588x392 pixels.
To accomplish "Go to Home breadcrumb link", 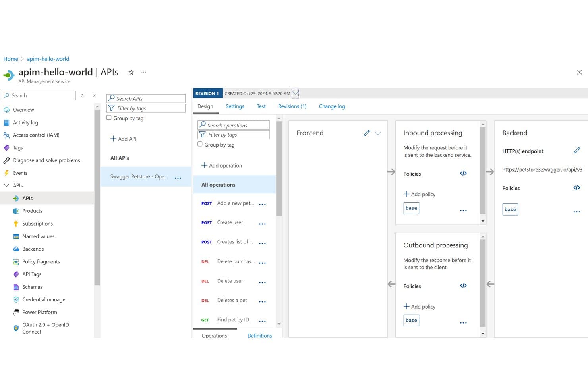I will (x=11, y=59).
